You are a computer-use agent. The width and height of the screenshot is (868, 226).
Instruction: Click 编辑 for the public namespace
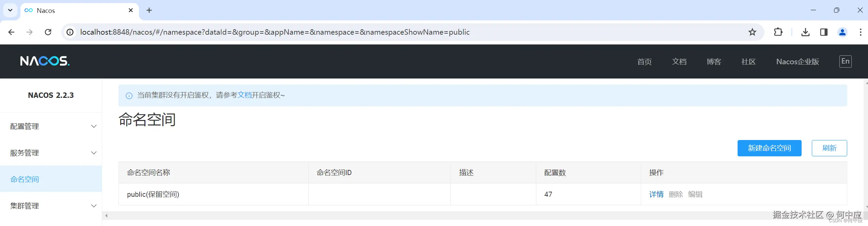pyautogui.click(x=695, y=194)
